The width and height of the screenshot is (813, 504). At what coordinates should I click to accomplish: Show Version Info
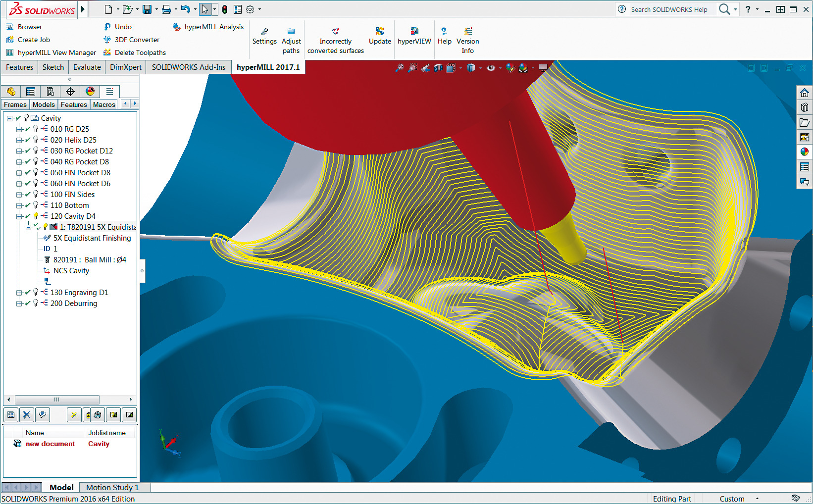tap(468, 41)
